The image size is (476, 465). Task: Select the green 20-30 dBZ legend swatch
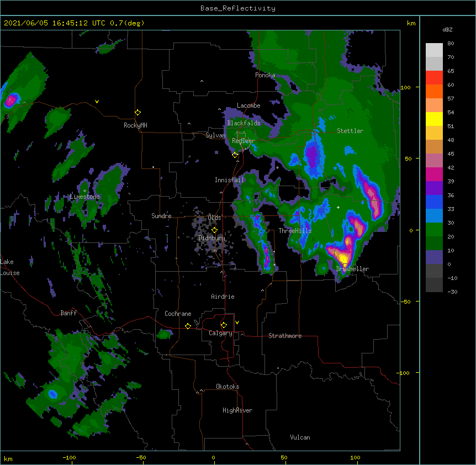(434, 230)
